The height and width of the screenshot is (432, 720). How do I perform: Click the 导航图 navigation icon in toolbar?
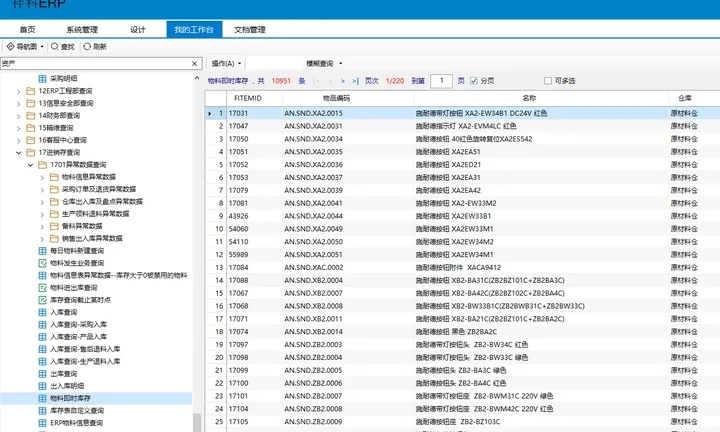pos(10,46)
